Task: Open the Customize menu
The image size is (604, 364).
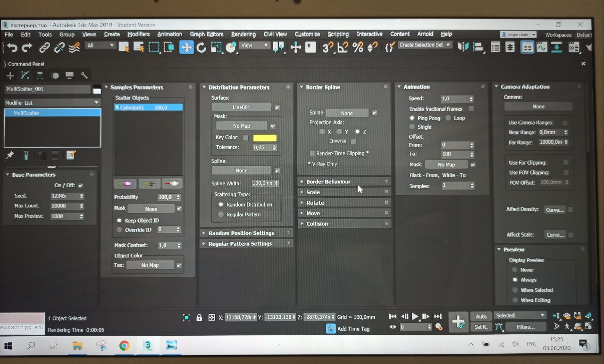Action: (x=307, y=34)
